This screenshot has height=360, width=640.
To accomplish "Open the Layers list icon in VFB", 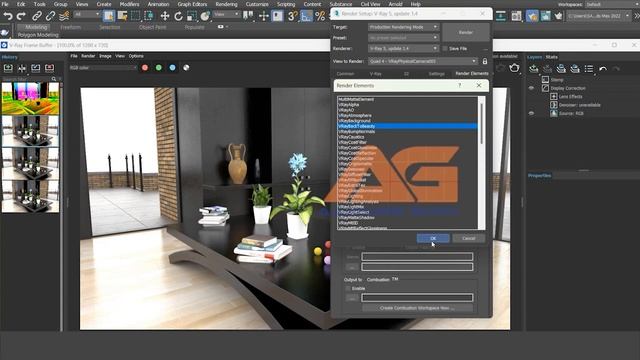I will pos(589,69).
